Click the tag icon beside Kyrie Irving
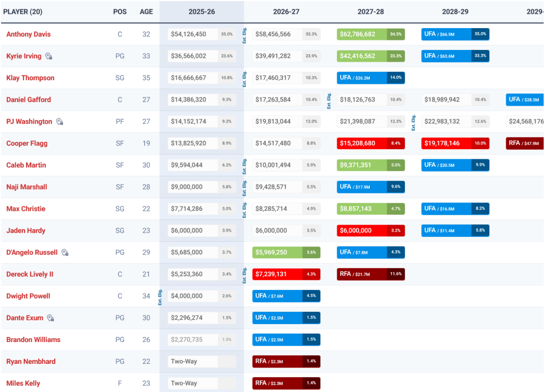544x392 pixels. 49,56
